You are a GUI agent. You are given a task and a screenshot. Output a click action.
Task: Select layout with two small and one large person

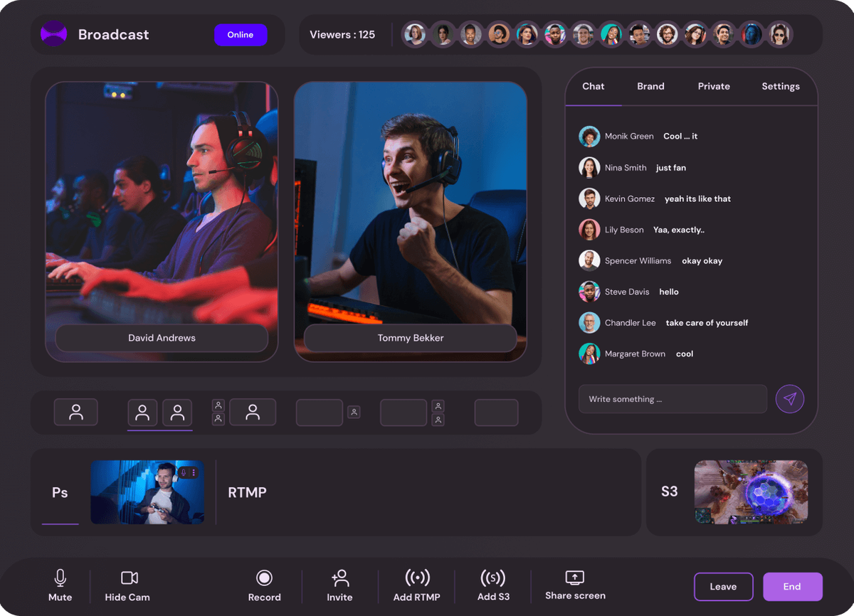click(x=243, y=413)
